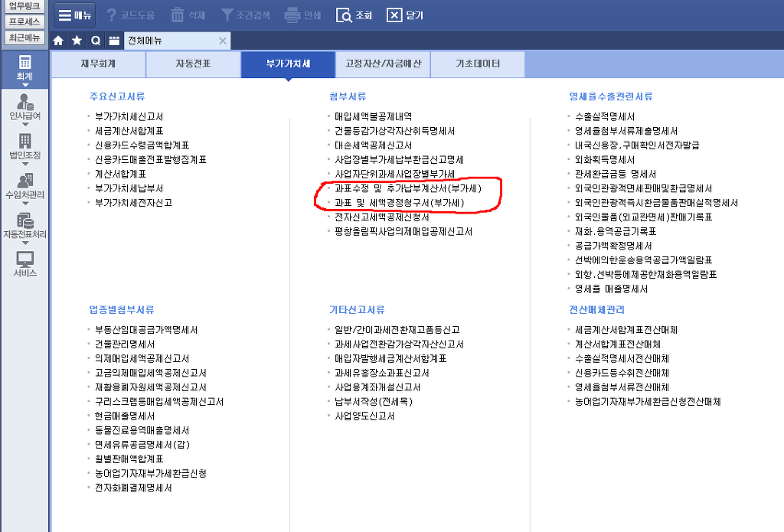Open 과표 및 세액경정청구서(부가세)
The image size is (784, 532).
[x=400, y=203]
